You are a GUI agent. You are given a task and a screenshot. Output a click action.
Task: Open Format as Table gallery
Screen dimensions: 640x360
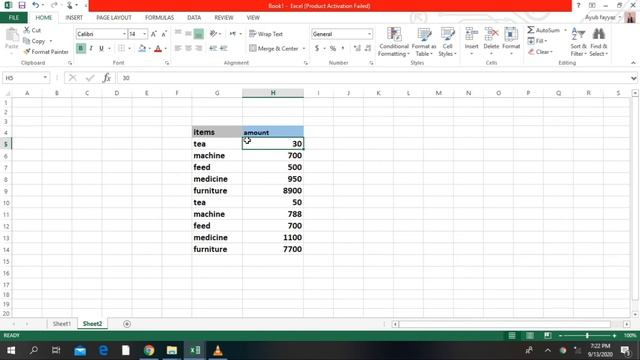click(424, 42)
